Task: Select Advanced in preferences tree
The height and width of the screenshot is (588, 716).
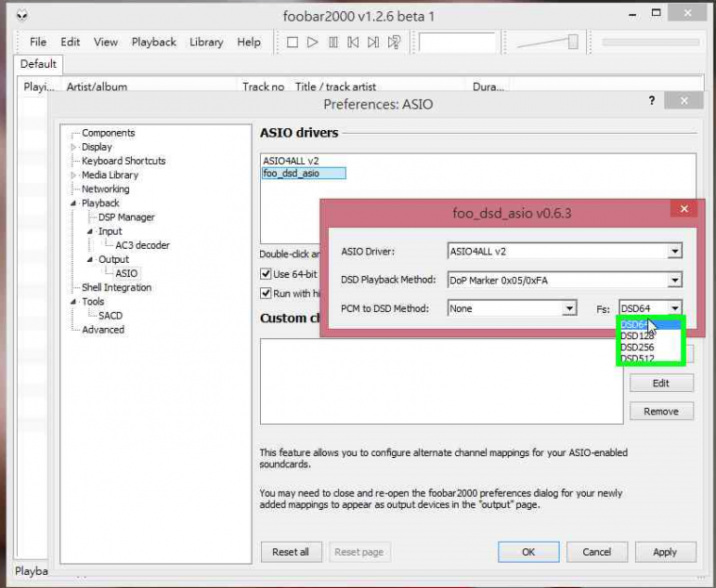Action: [x=103, y=330]
